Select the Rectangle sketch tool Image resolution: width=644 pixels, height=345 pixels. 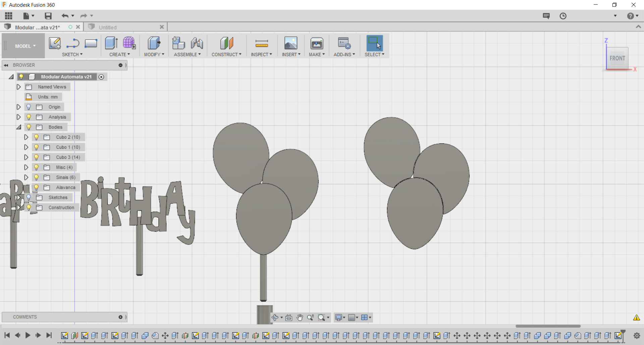tap(91, 43)
